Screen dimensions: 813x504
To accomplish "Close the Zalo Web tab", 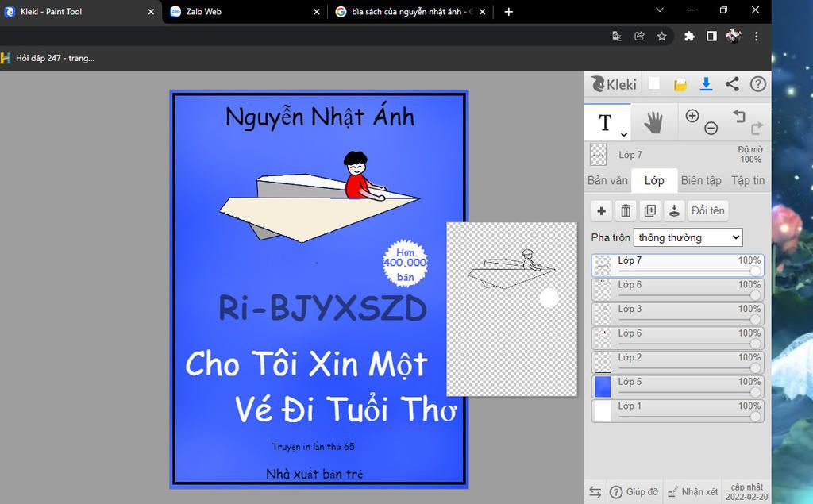I will click(x=316, y=11).
